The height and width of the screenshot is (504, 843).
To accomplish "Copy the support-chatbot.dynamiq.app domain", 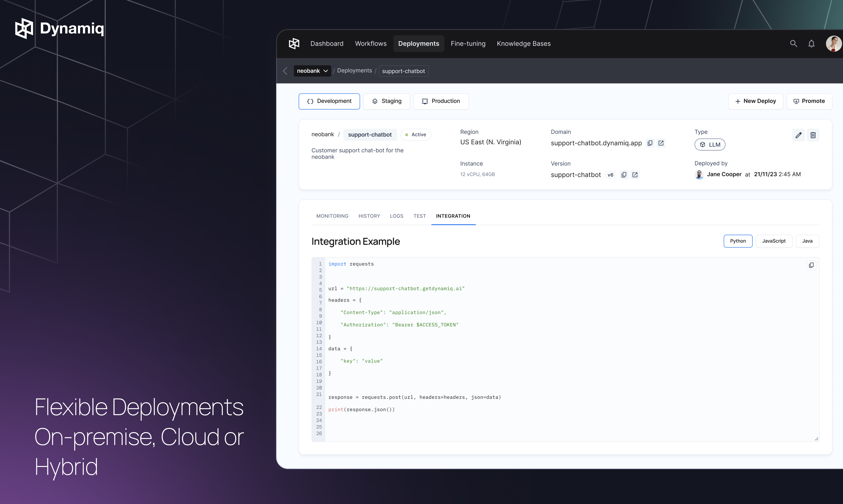I will 650,143.
